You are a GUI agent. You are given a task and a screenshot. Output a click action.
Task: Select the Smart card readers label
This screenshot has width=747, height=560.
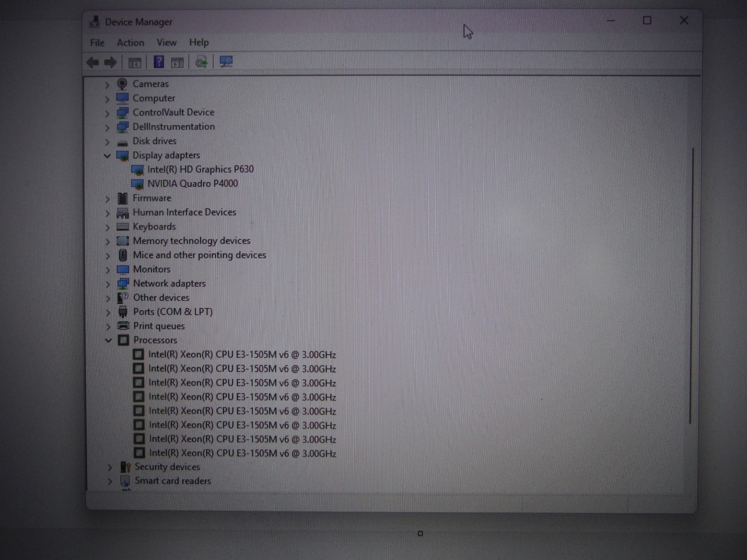pos(173,481)
